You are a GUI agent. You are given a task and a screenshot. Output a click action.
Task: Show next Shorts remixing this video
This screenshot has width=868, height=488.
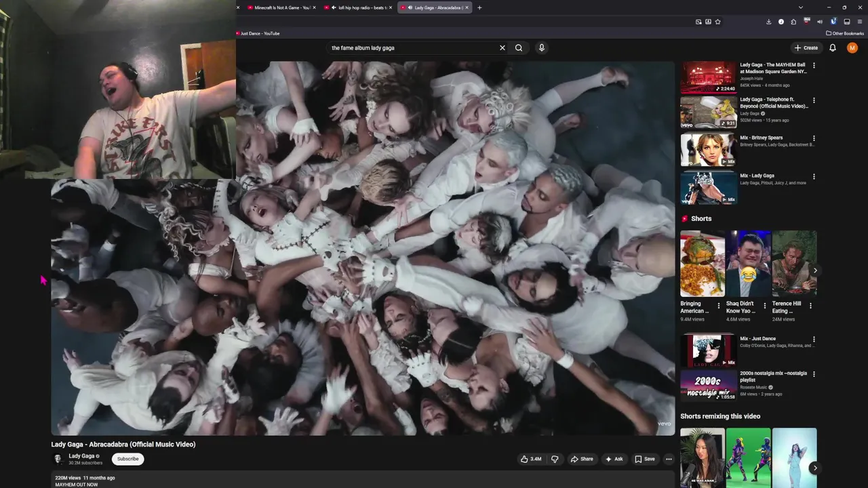point(815,468)
